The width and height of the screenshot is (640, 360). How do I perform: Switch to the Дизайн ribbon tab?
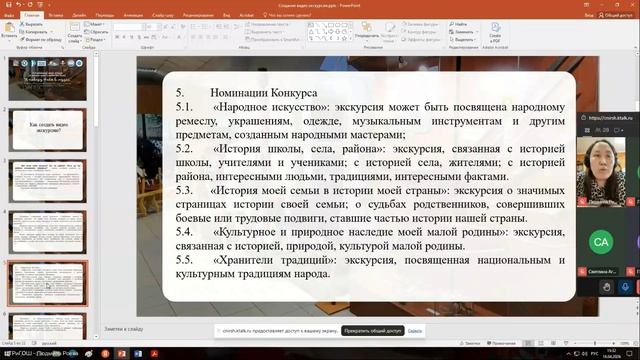click(79, 15)
